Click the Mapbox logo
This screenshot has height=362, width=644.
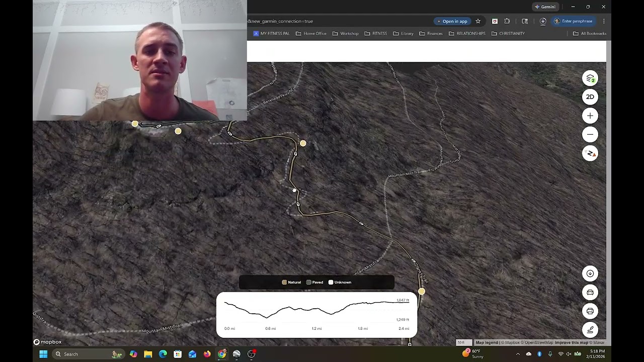48,342
